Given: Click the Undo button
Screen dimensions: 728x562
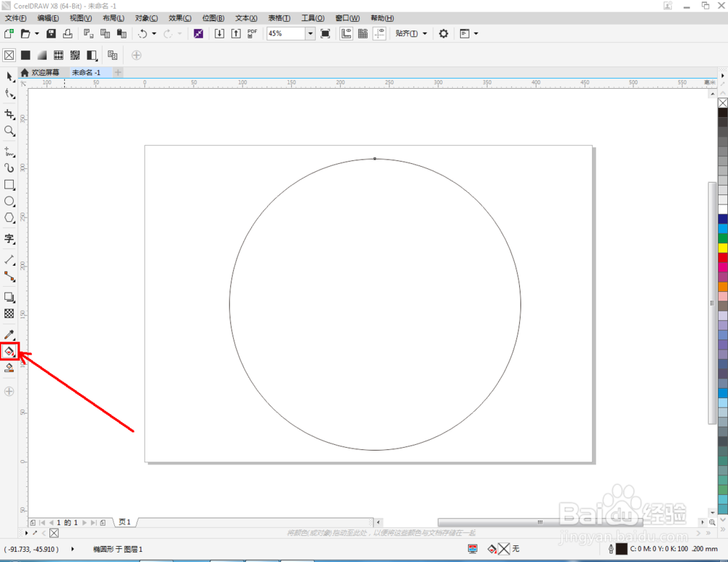Looking at the screenshot, I should [143, 33].
